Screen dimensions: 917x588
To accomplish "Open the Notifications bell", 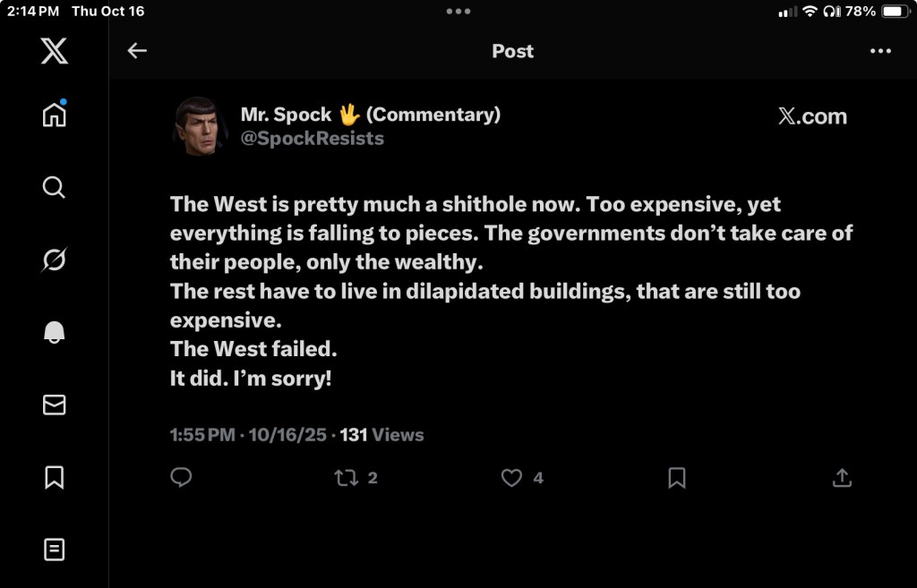I will 54,333.
